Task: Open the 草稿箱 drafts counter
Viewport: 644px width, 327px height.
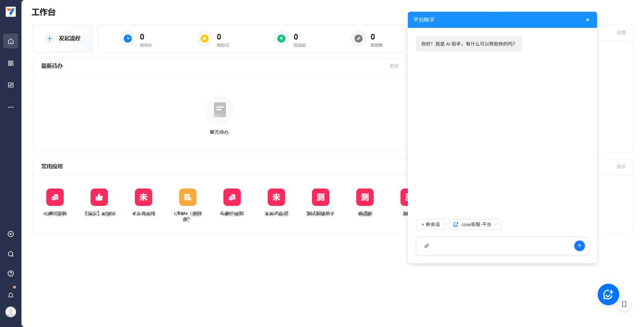Action: tap(367, 39)
